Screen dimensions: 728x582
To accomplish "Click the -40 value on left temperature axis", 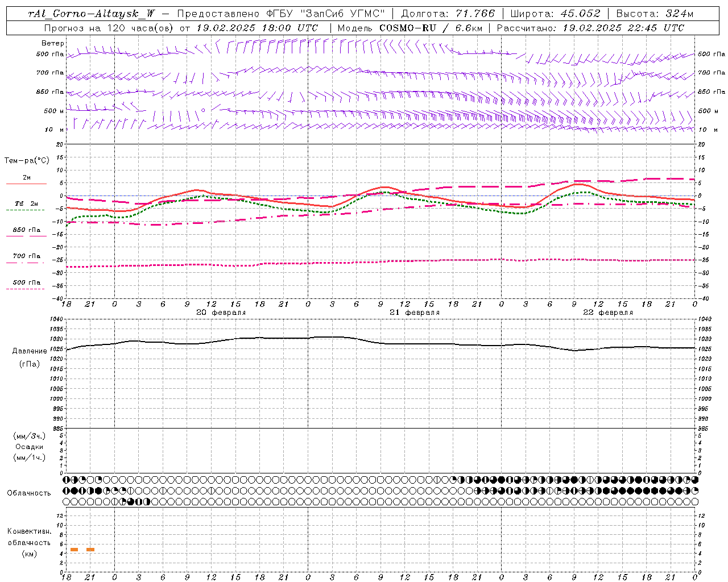I will (x=58, y=299).
